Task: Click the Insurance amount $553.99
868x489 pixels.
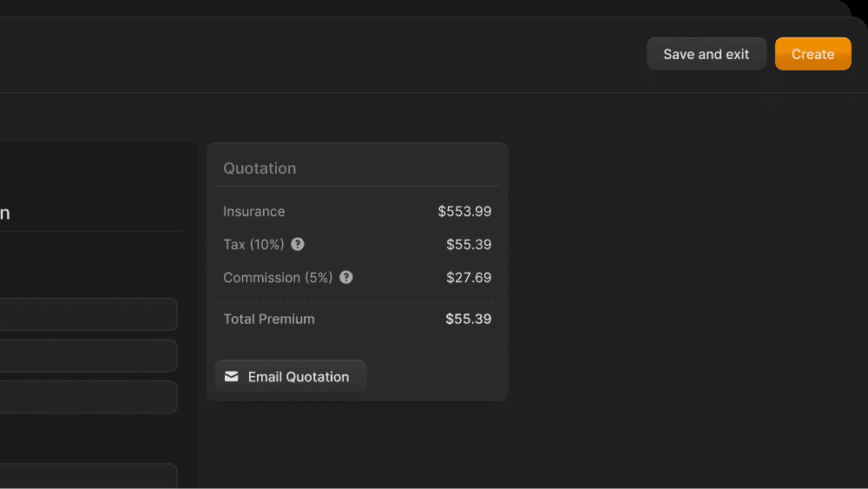Action: pos(464,211)
